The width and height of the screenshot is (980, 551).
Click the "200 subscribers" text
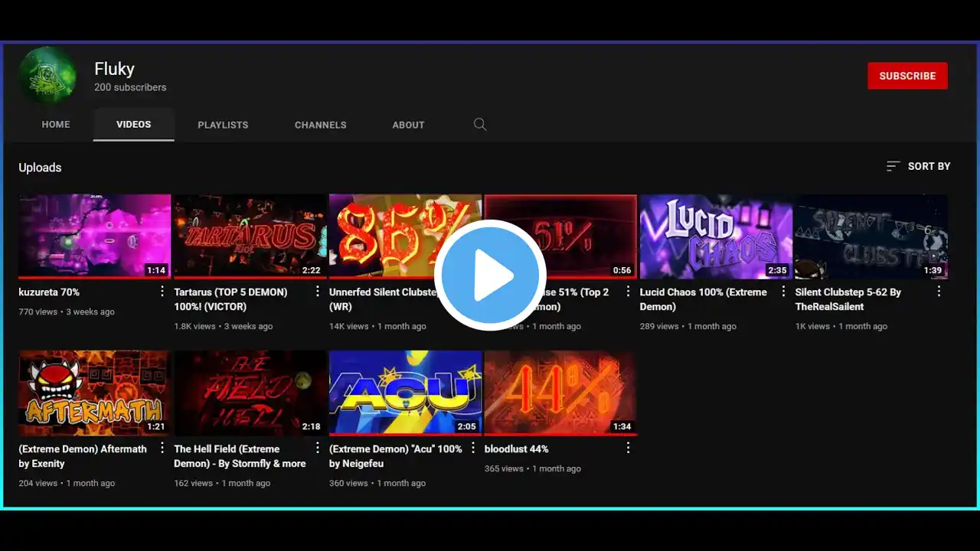click(x=130, y=87)
